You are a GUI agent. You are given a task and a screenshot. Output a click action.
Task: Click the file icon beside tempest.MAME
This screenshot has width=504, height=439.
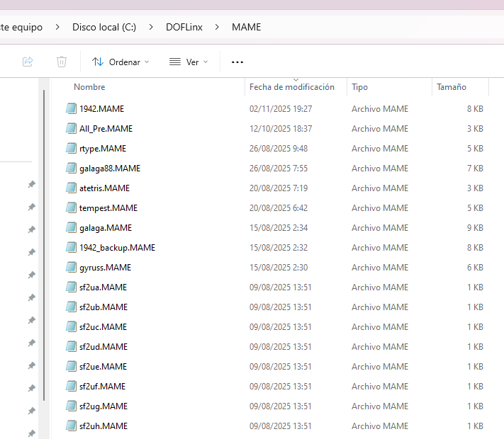[x=71, y=208]
